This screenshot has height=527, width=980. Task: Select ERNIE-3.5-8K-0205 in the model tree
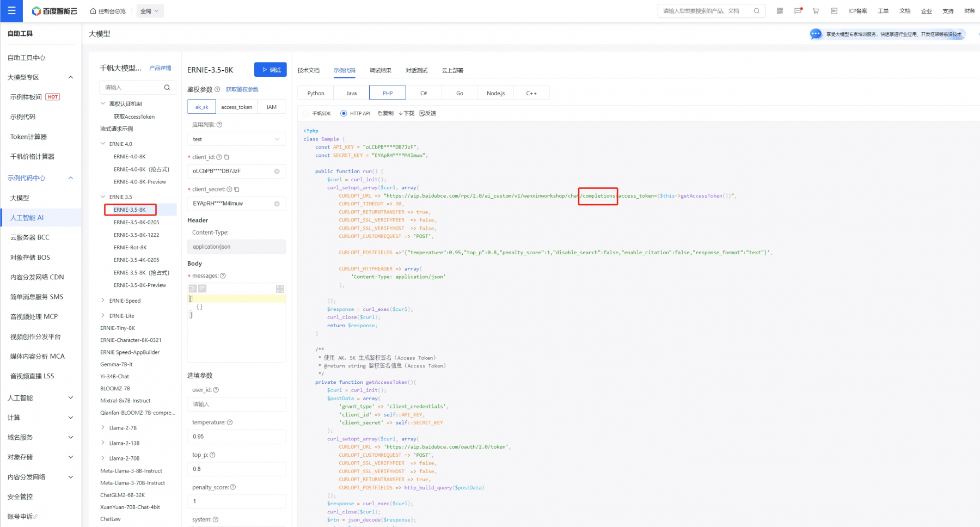[137, 222]
